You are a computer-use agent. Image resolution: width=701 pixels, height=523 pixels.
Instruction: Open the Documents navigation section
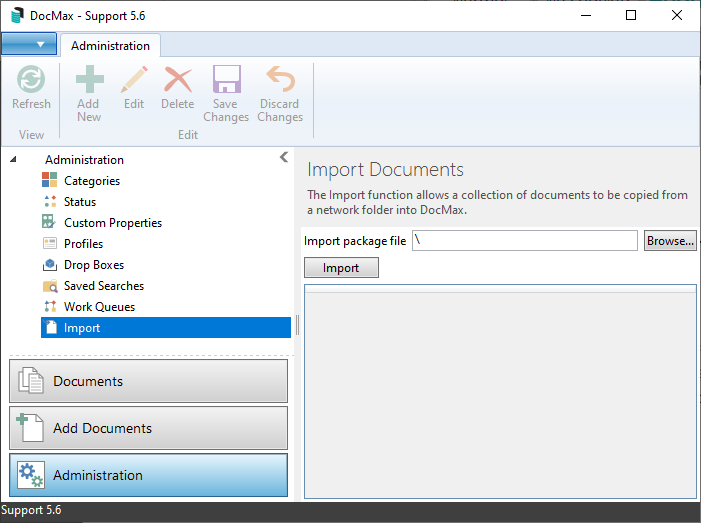click(148, 381)
